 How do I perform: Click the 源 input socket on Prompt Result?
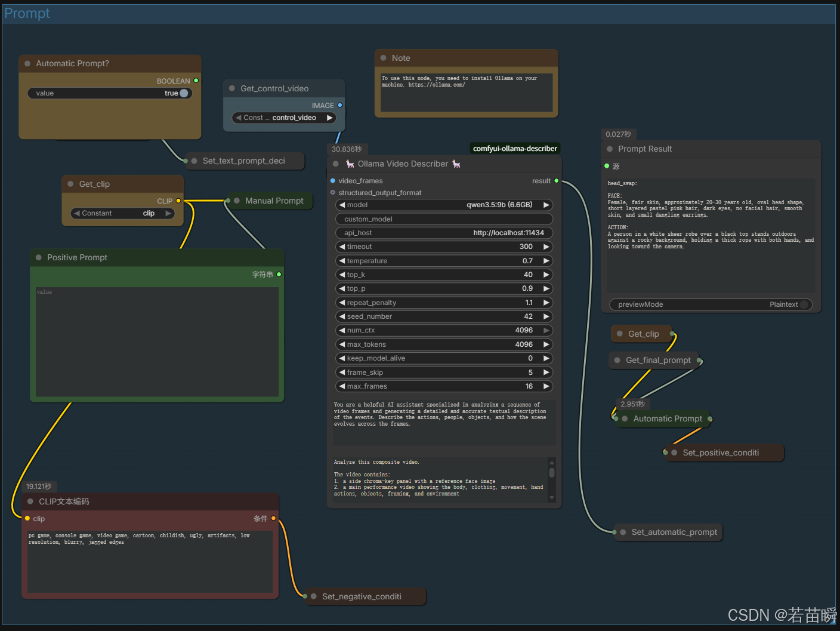tap(607, 166)
